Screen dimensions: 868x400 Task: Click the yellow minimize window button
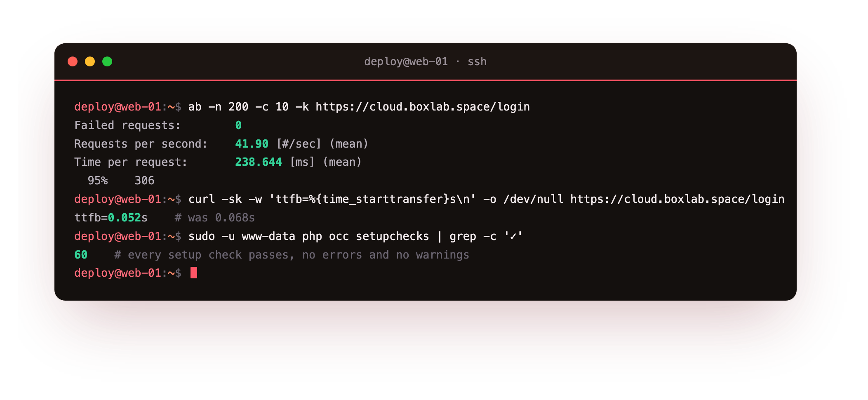click(x=90, y=61)
